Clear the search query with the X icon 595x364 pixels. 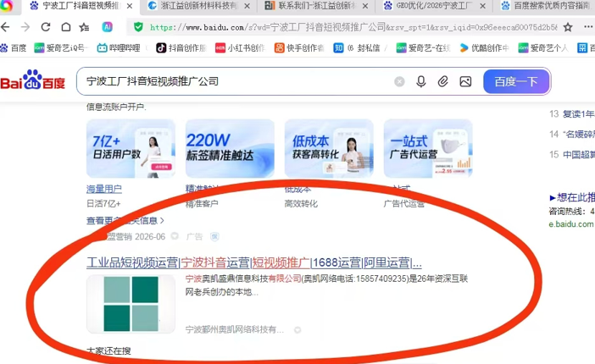click(x=399, y=81)
